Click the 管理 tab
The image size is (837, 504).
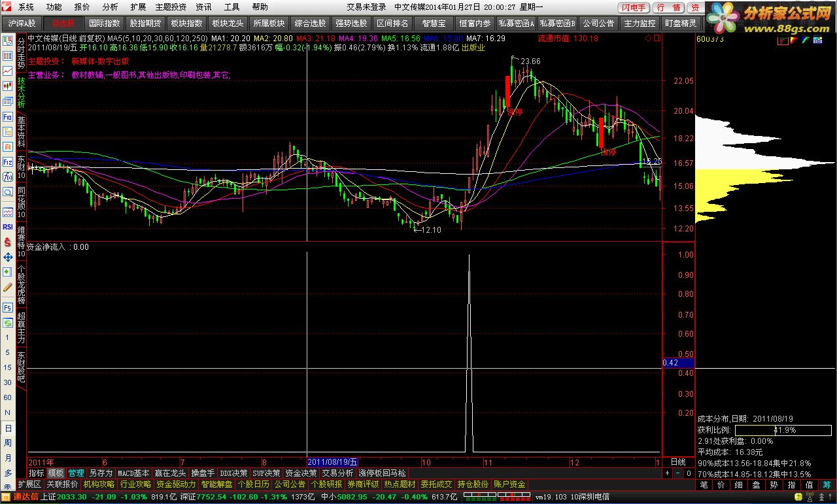(77, 473)
